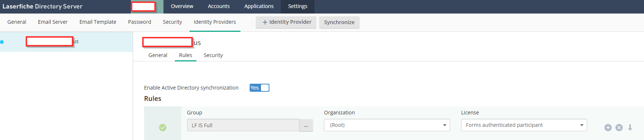Toggle Enable Active Directory synchronization switch
The image size is (644, 140).
pos(260,88)
